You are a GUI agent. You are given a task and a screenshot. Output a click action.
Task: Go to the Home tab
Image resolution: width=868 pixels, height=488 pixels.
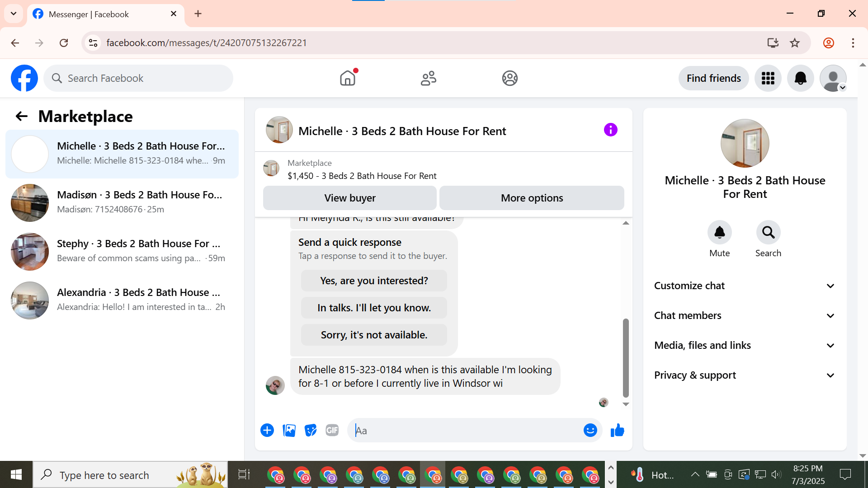pos(348,78)
